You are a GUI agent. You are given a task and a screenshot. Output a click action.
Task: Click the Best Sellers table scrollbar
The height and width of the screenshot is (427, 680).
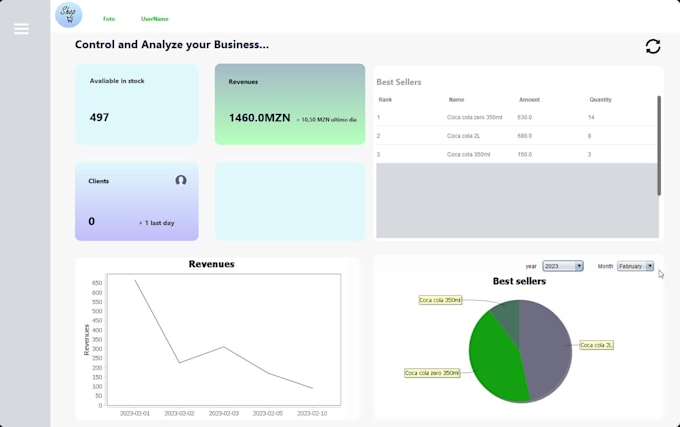click(659, 146)
